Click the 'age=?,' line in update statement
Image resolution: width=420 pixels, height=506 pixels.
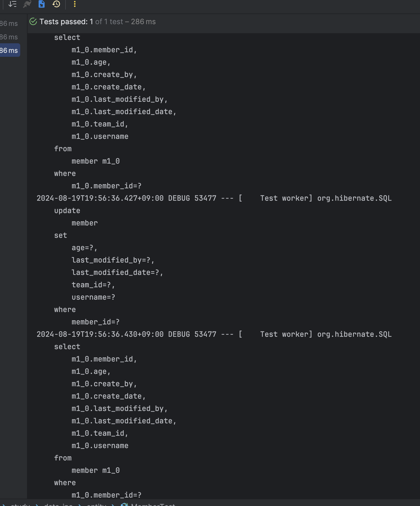point(84,248)
